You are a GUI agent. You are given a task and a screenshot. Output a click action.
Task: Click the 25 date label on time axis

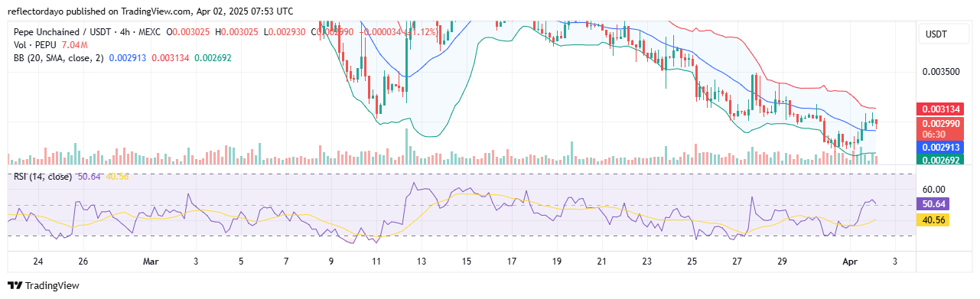(692, 262)
